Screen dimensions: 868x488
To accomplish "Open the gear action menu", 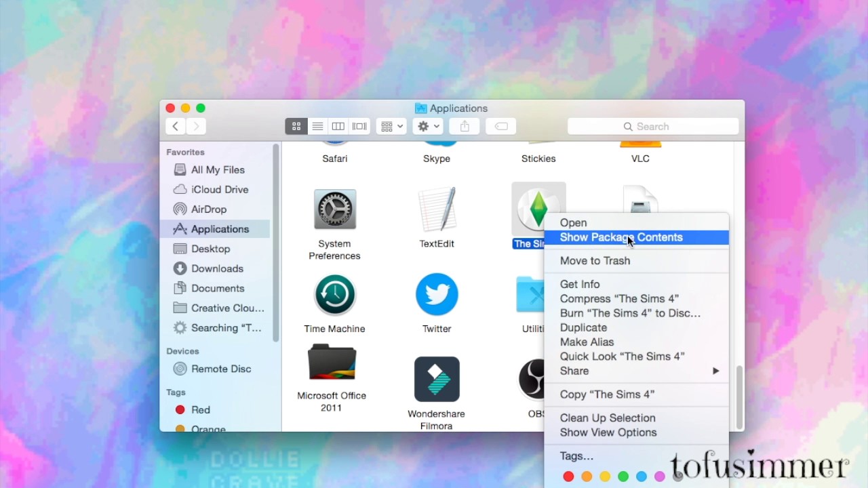I will tap(427, 126).
